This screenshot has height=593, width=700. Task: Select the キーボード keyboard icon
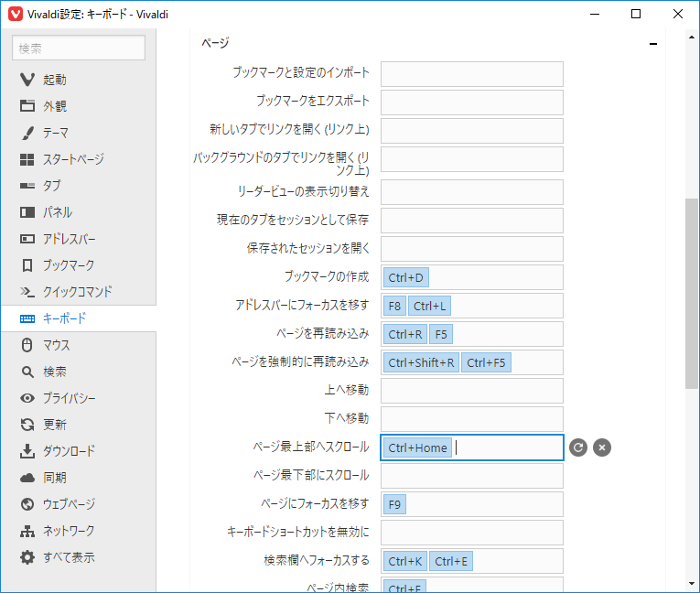tap(27, 318)
